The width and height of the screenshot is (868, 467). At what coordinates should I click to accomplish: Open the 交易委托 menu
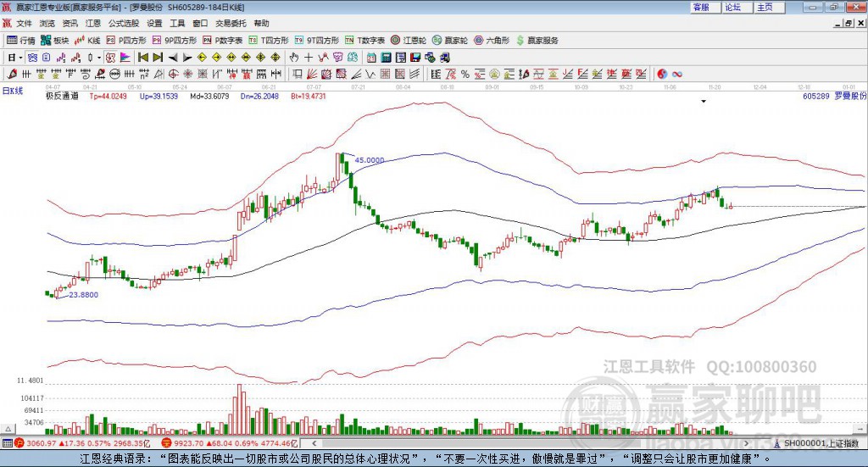pos(231,23)
